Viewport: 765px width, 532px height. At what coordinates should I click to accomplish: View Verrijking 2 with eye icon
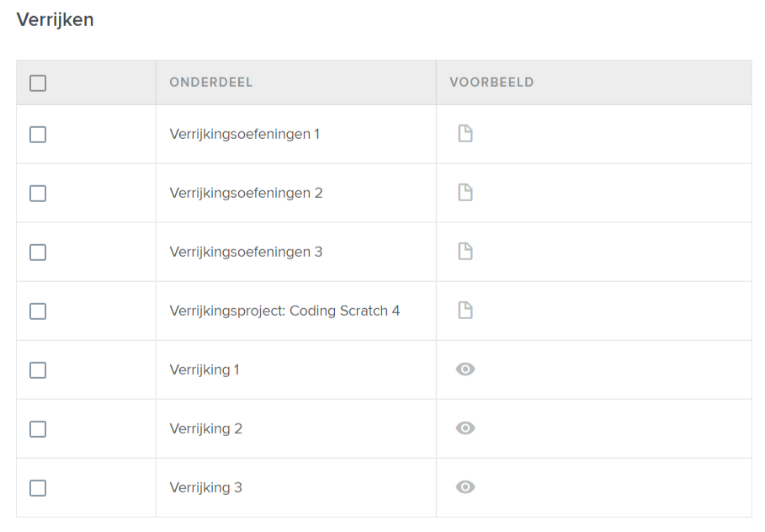[x=465, y=428]
